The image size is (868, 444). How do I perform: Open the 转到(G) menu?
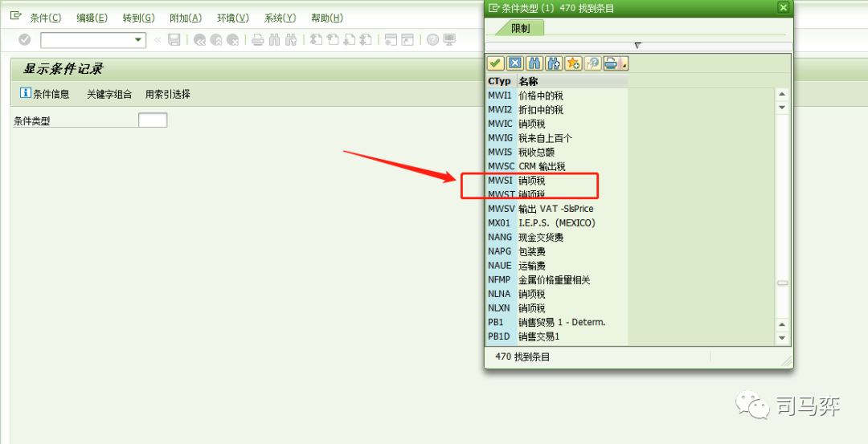[138, 18]
